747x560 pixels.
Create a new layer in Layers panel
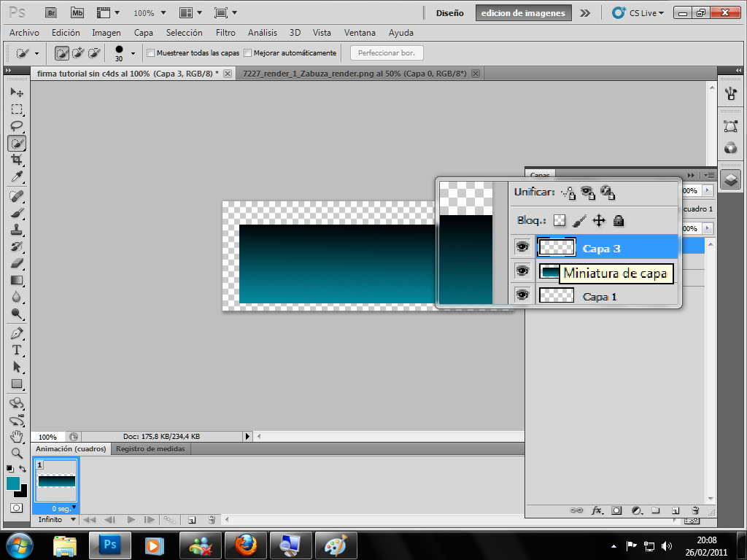(x=676, y=510)
